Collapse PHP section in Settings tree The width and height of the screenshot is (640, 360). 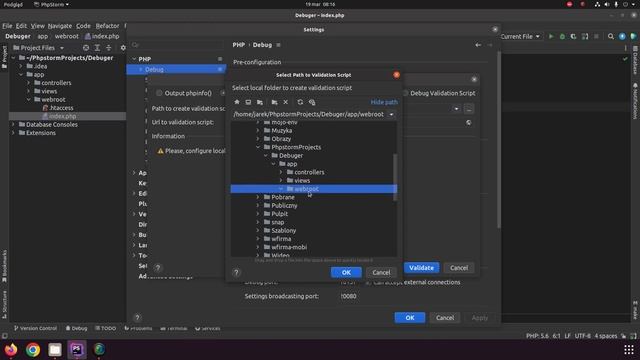point(134,59)
